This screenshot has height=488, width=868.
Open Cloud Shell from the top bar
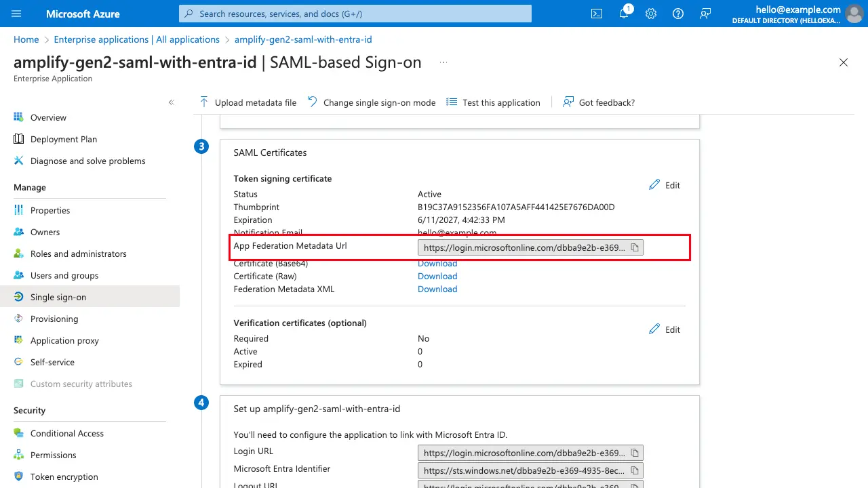pos(597,14)
